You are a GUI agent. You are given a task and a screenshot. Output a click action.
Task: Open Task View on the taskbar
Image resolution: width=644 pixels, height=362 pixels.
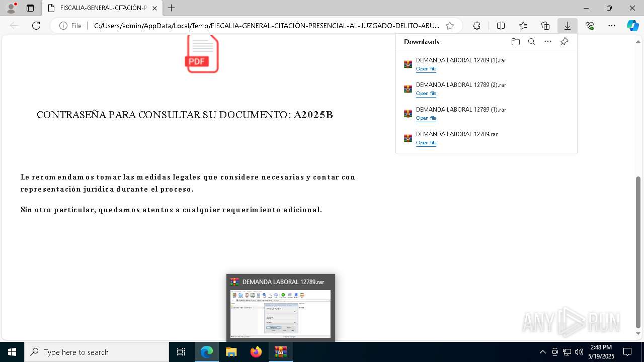coord(181,352)
